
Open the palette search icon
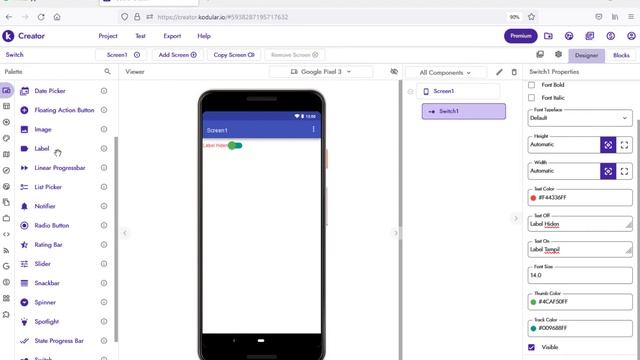pos(107,71)
